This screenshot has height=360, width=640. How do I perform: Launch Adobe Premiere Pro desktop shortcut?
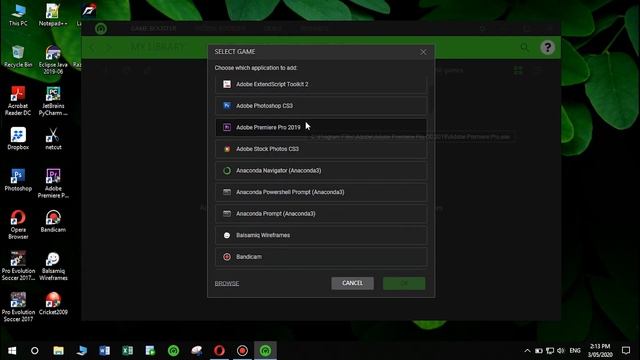[53, 183]
